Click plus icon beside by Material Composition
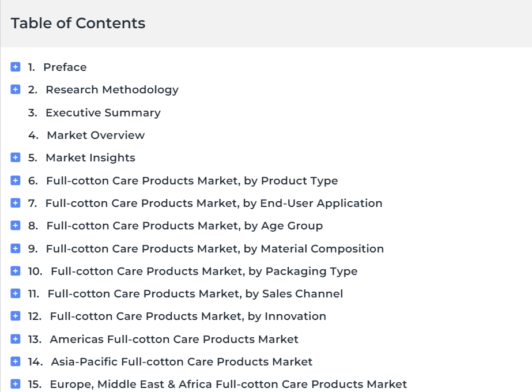This screenshot has height=392, width=532. click(15, 248)
